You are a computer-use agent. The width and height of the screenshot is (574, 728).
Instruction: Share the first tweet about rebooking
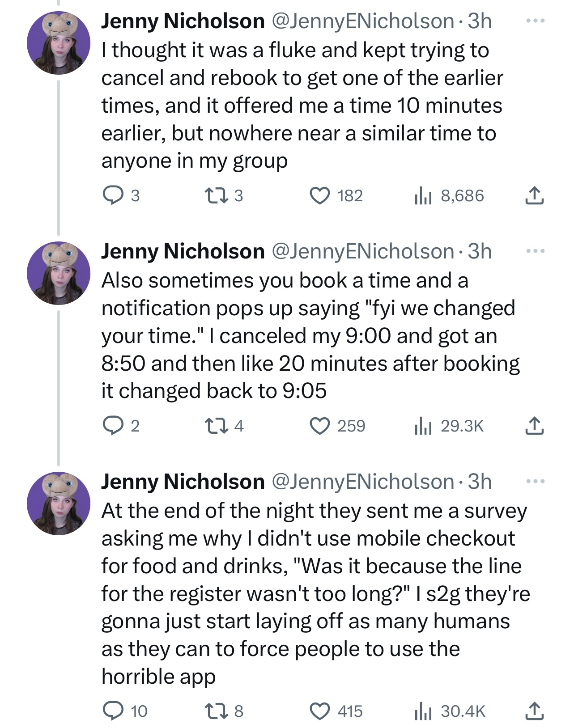(534, 196)
